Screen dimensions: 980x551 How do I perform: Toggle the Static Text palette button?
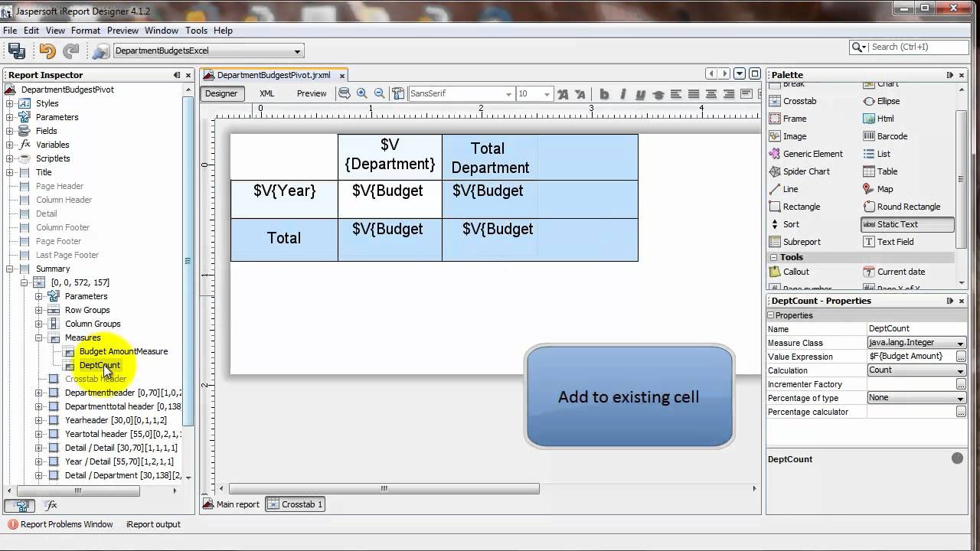click(907, 224)
